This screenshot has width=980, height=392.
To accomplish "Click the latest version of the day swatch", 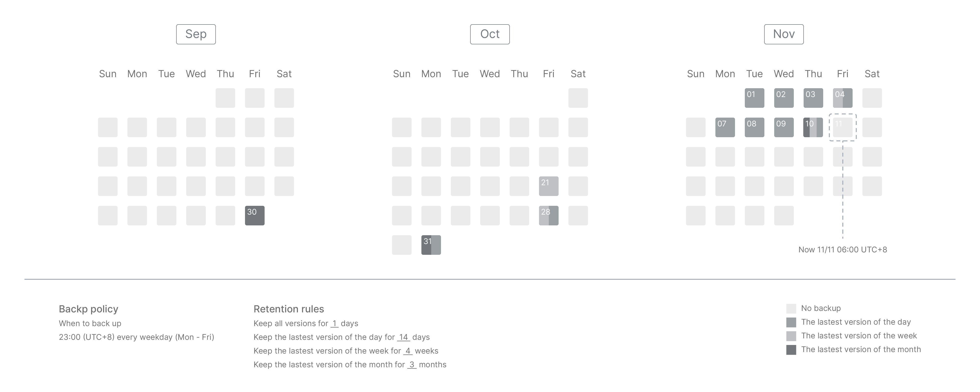I will (x=791, y=322).
